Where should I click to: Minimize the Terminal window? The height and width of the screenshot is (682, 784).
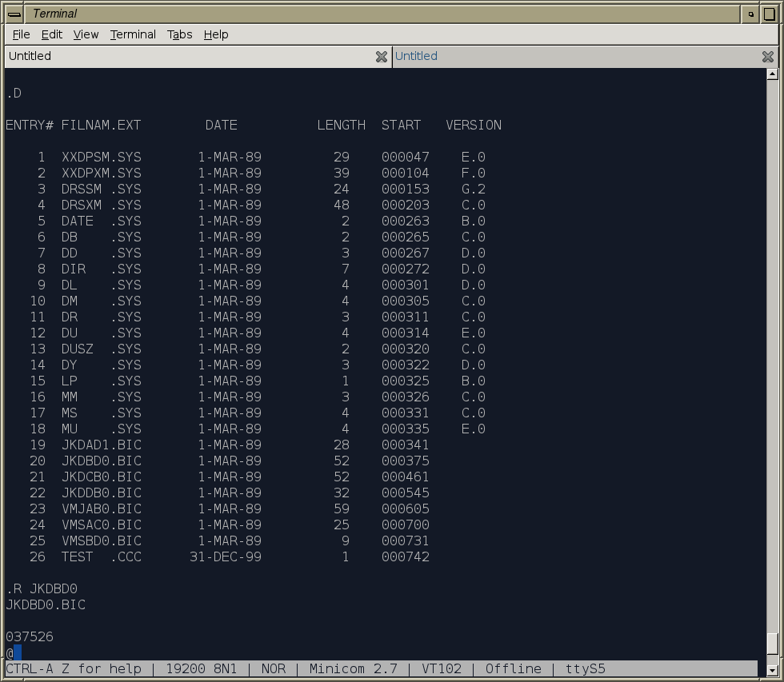point(751,14)
